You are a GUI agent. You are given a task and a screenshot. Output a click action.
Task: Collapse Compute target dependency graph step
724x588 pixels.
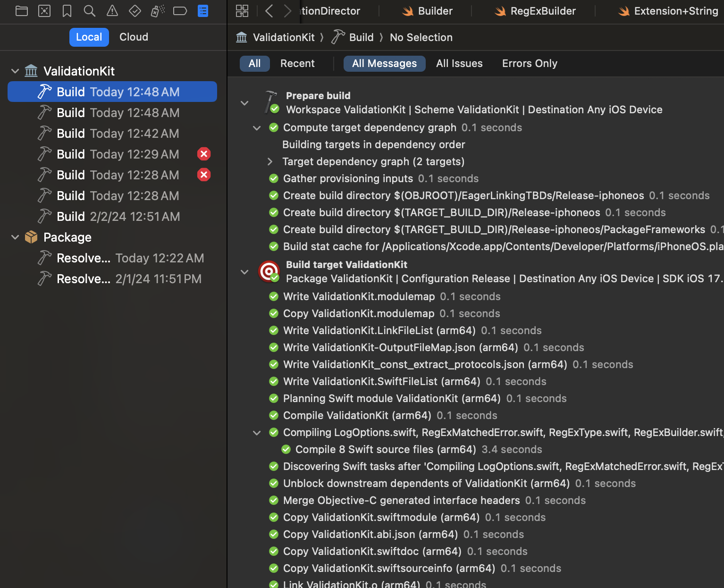(257, 128)
